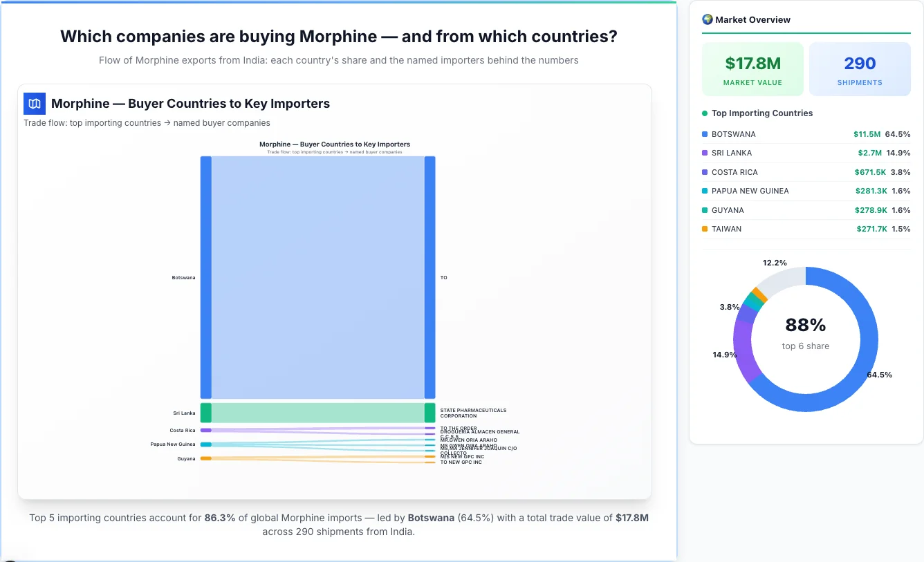The width and height of the screenshot is (924, 562).
Task: Select the book icon beside the Sankey chart title
Action: pos(34,103)
